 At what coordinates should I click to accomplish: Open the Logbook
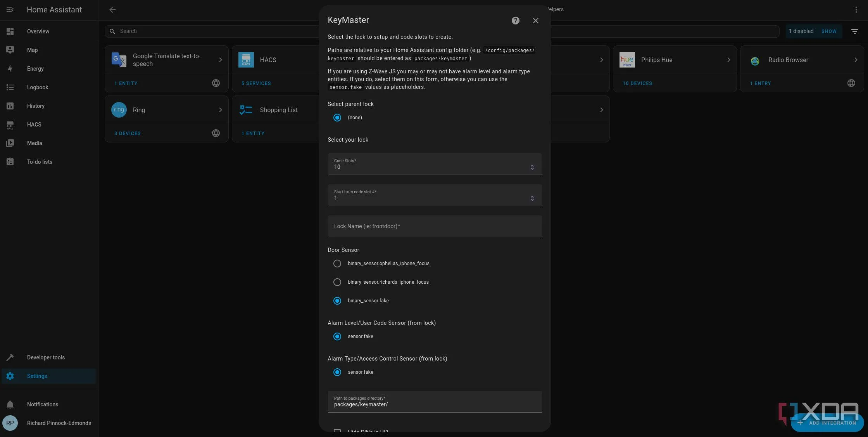pyautogui.click(x=48, y=87)
